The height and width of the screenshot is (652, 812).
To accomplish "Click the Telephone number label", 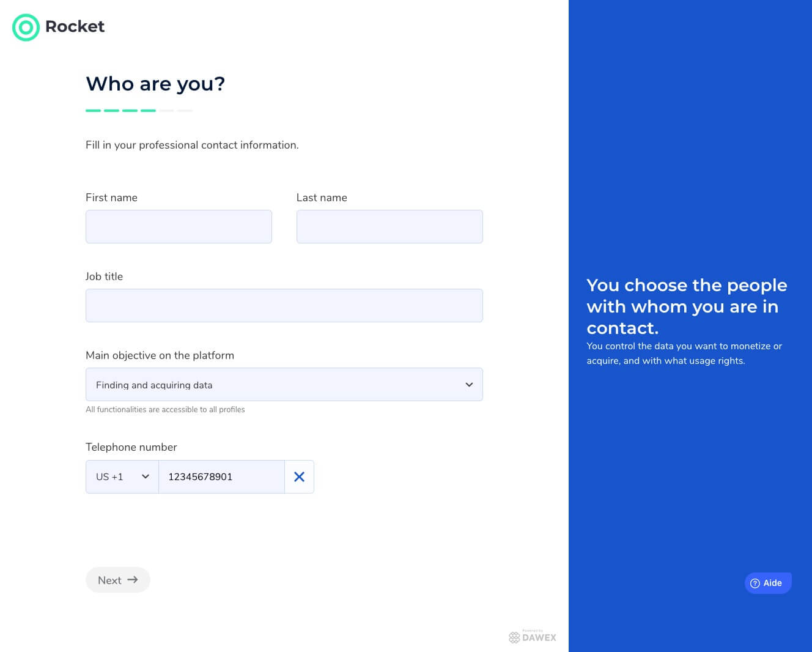I will pyautogui.click(x=131, y=447).
